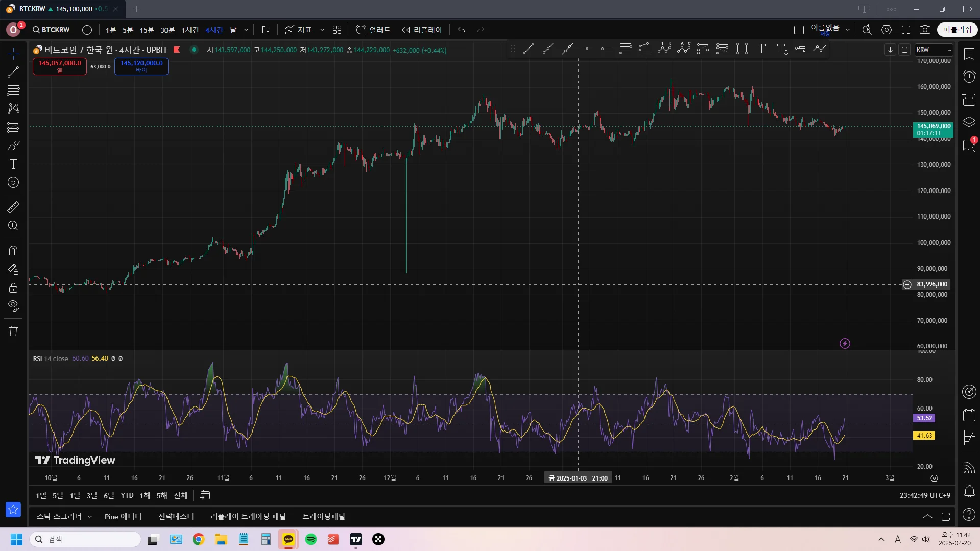The height and width of the screenshot is (551, 980).
Task: Select the text tool in left toolbar
Action: click(13, 164)
